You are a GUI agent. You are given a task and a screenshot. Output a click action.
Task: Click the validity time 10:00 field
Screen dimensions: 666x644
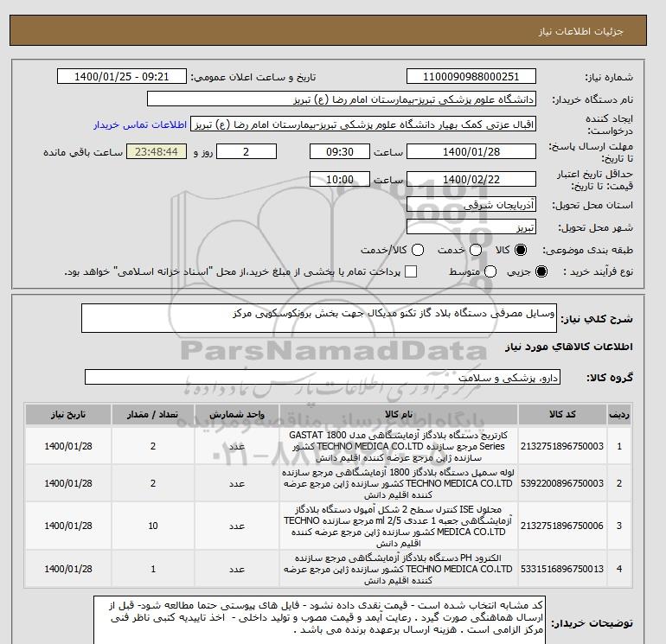pos(340,179)
